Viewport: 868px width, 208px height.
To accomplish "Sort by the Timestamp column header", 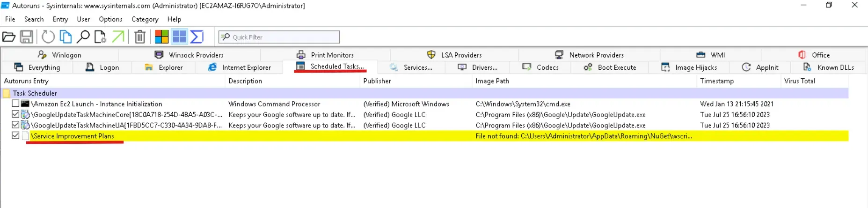I will [x=739, y=81].
